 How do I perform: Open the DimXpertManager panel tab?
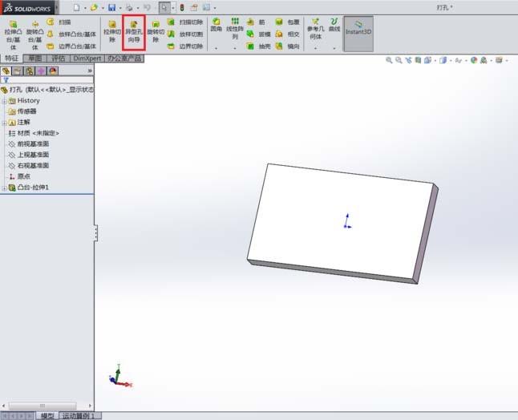pos(41,71)
